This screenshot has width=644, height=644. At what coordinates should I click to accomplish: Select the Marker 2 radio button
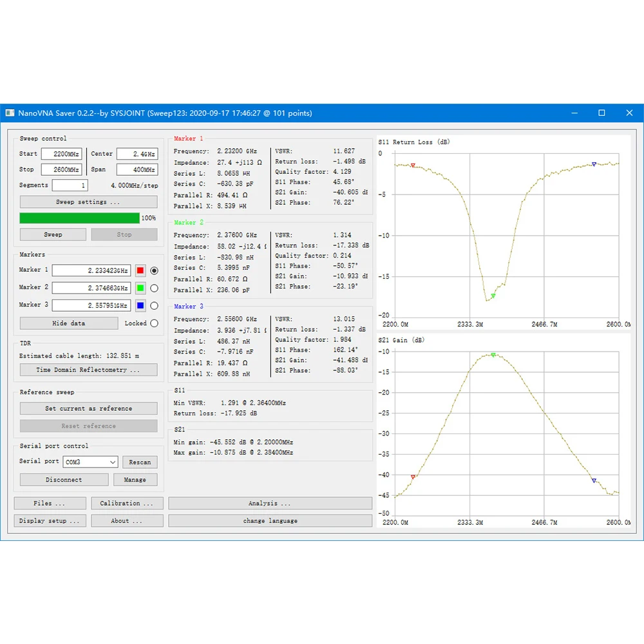[x=154, y=288]
